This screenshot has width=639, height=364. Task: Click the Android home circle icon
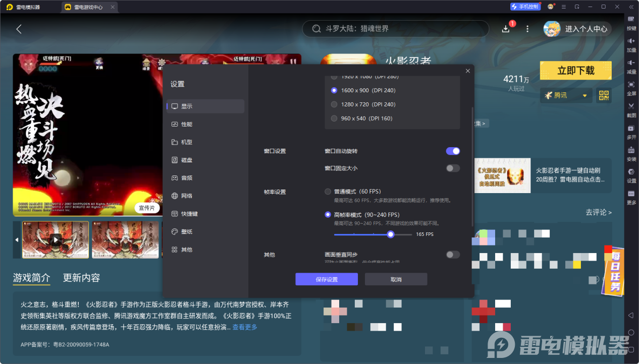click(631, 333)
